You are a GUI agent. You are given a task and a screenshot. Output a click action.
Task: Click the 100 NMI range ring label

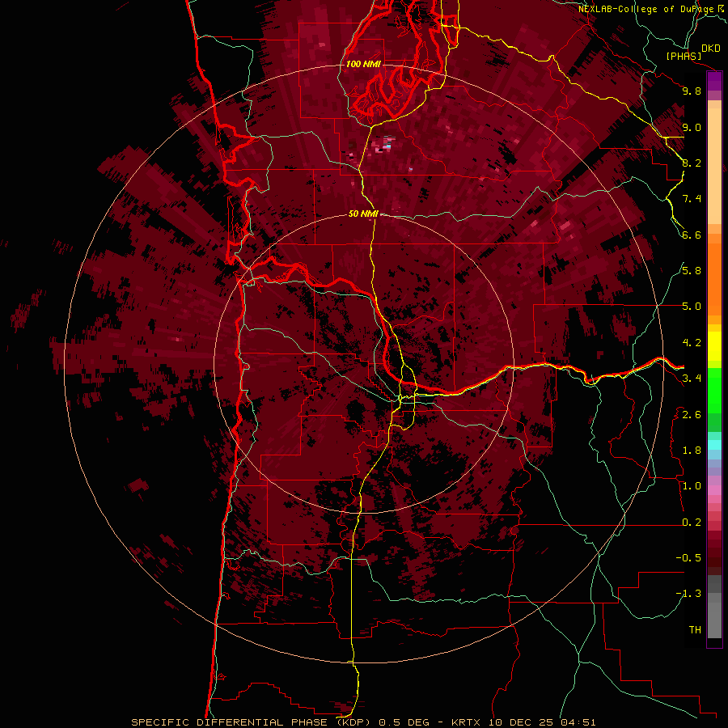tap(363, 64)
